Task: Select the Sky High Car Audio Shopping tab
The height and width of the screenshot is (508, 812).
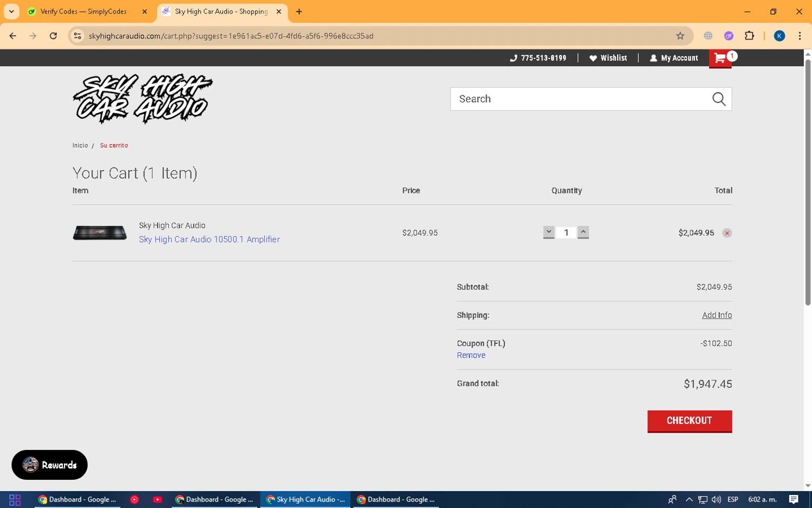Action: (x=221, y=11)
